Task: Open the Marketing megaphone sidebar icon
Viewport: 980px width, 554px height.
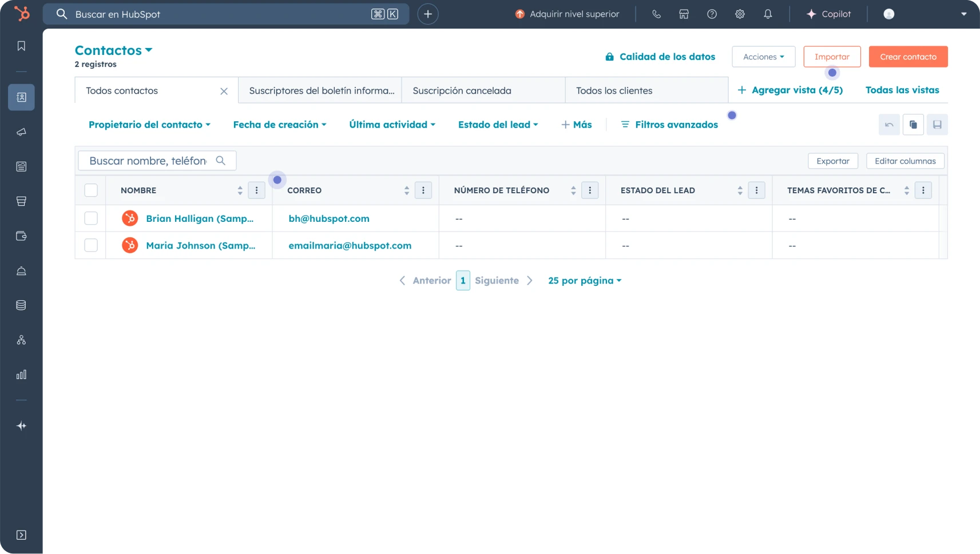Action: [21, 132]
